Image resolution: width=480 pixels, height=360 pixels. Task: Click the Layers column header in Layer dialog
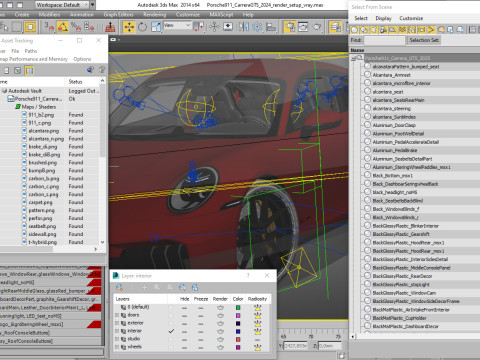click(140, 299)
